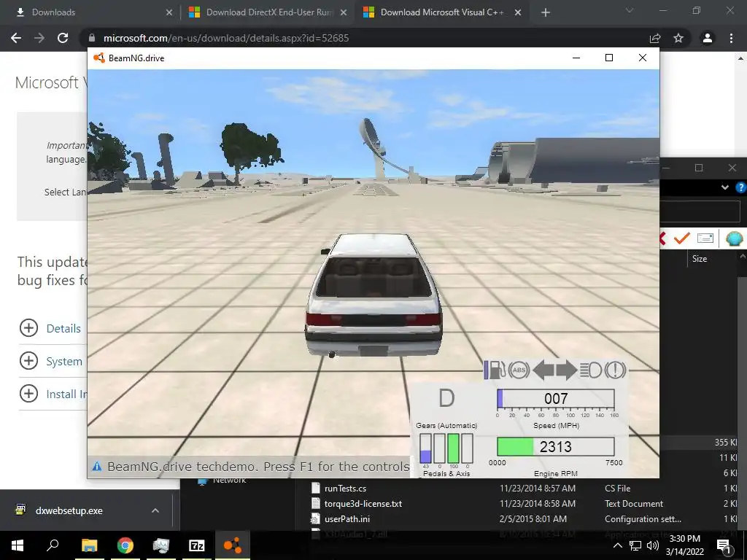Click the volume speaker tray icon
This screenshot has height=560, width=747.
pyautogui.click(x=653, y=545)
